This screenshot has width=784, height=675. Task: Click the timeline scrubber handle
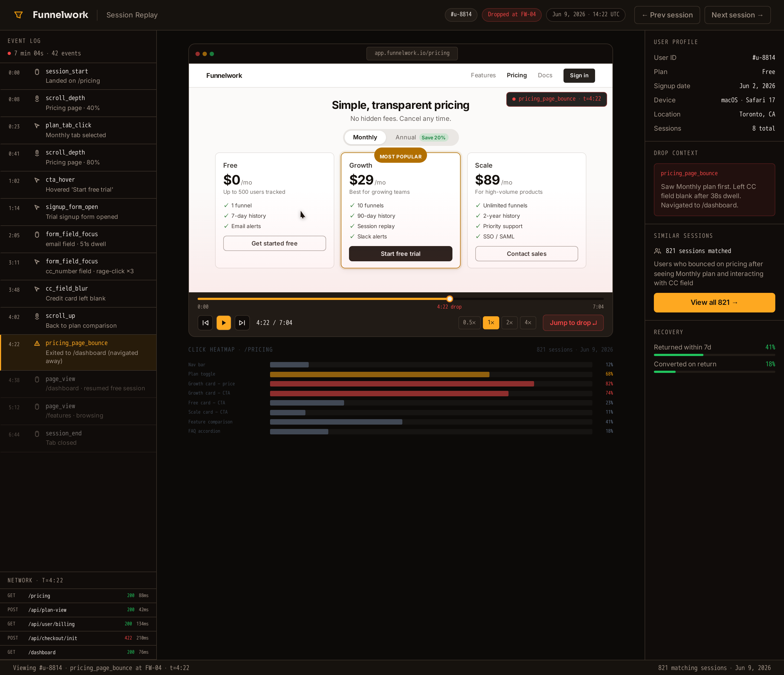(x=449, y=299)
